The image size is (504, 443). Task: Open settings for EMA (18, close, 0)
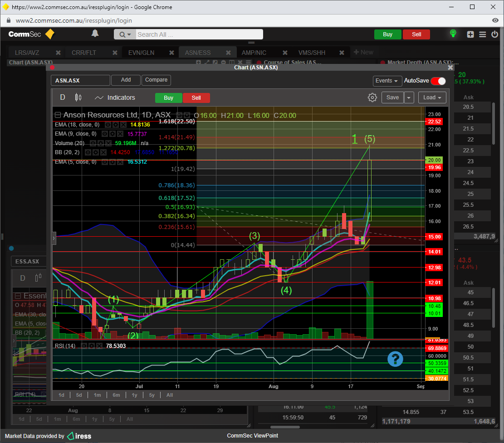pyautogui.click(x=115, y=125)
